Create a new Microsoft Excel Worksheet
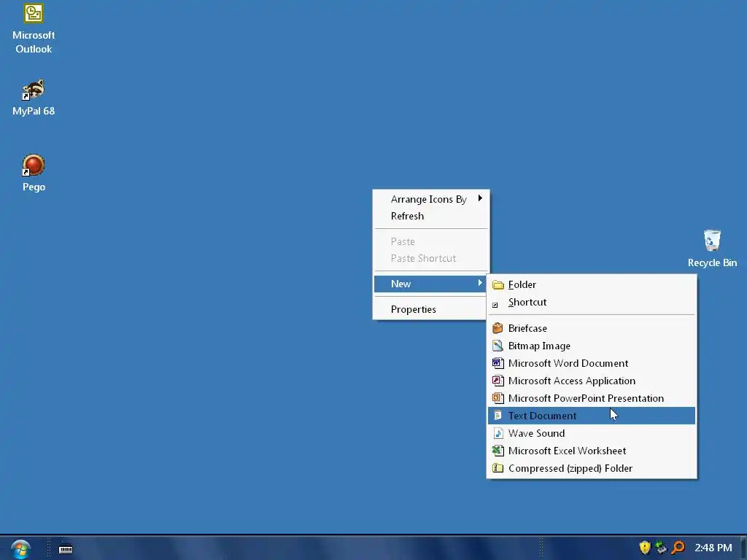Viewport: 747px width, 560px height. pos(591,451)
